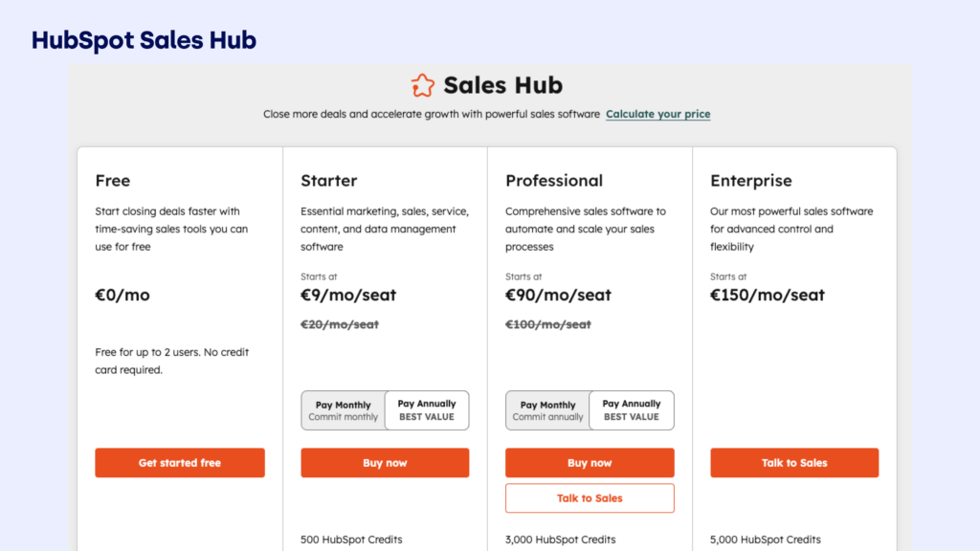Select the Enterprise plan heading
The height and width of the screenshot is (551, 980).
[x=751, y=180]
